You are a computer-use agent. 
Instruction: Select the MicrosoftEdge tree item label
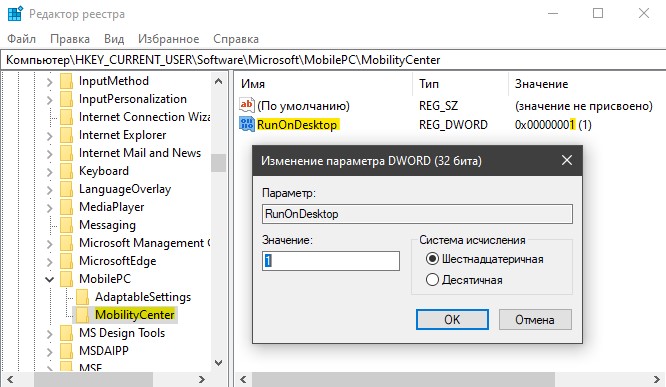pos(118,261)
